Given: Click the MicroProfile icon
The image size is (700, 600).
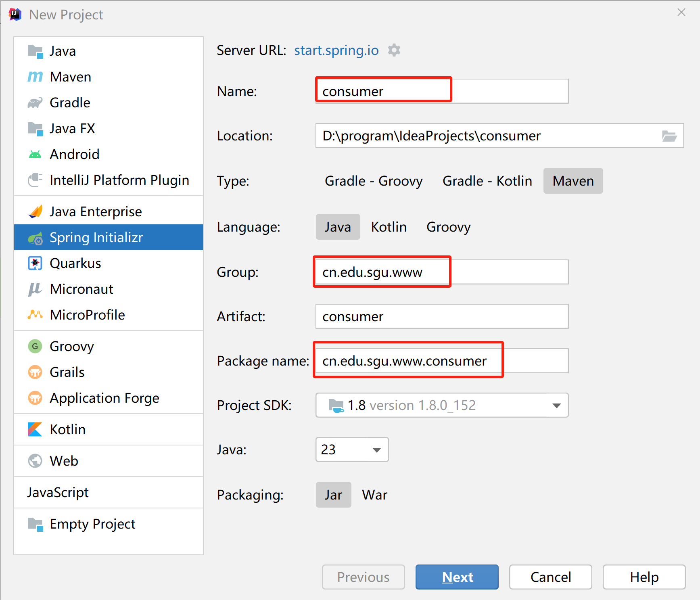Looking at the screenshot, I should 35,315.
